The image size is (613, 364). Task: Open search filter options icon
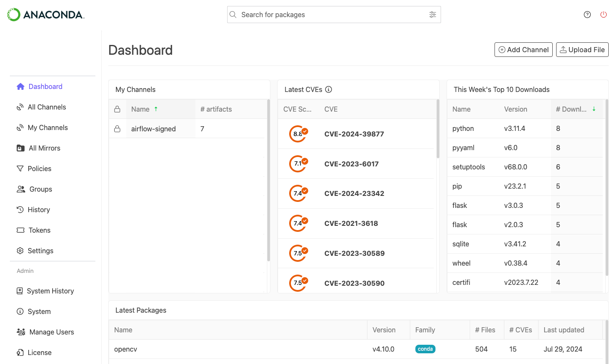[x=432, y=15]
